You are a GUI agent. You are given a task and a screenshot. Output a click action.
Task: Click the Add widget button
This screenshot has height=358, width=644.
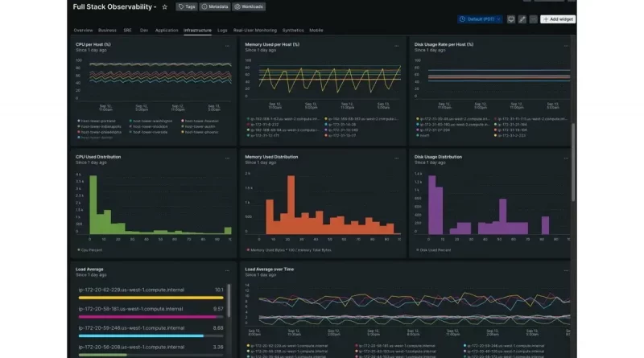pyautogui.click(x=558, y=19)
